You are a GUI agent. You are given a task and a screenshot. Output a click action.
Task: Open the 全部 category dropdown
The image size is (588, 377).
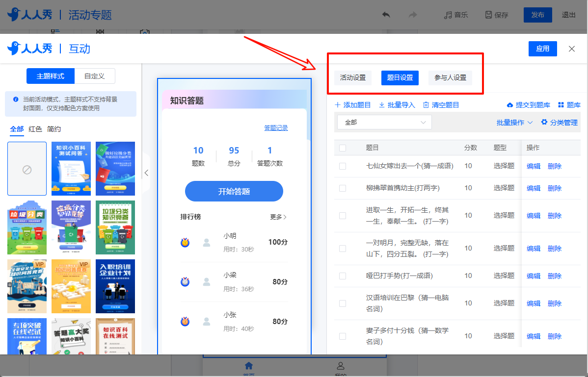click(x=384, y=122)
